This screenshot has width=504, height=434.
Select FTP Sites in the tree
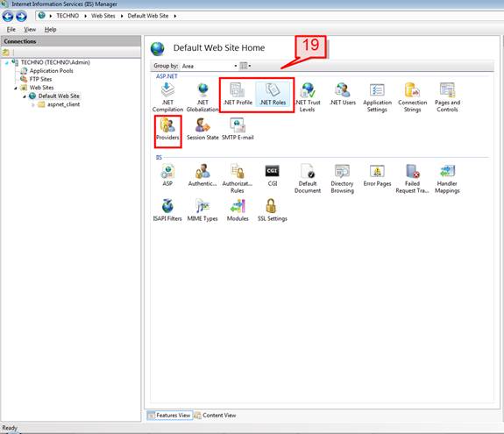coord(40,79)
